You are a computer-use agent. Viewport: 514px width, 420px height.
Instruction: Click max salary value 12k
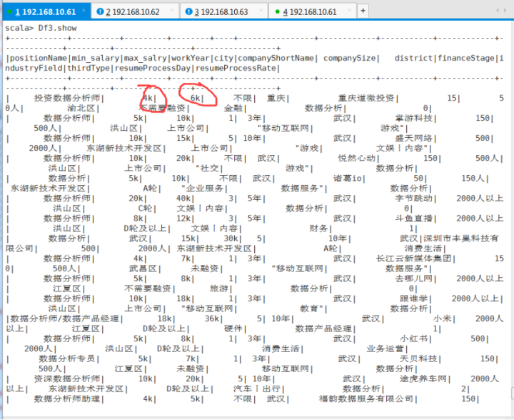coord(183,219)
